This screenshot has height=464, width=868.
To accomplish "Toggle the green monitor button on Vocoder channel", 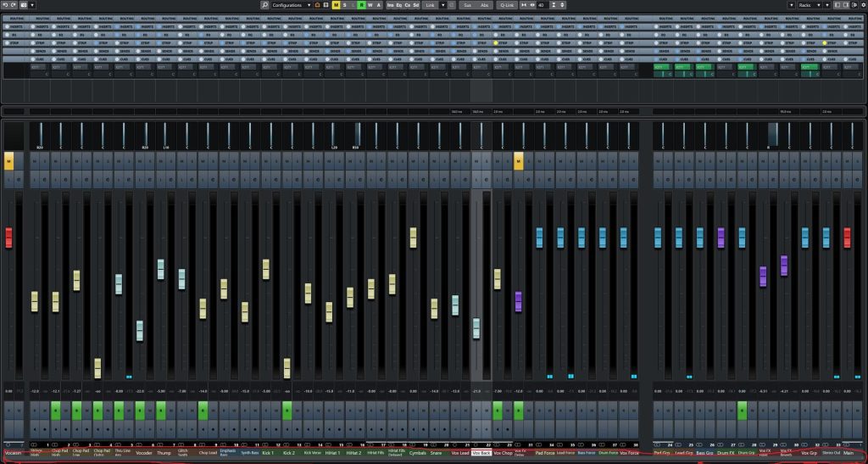I will pyautogui.click(x=139, y=411).
